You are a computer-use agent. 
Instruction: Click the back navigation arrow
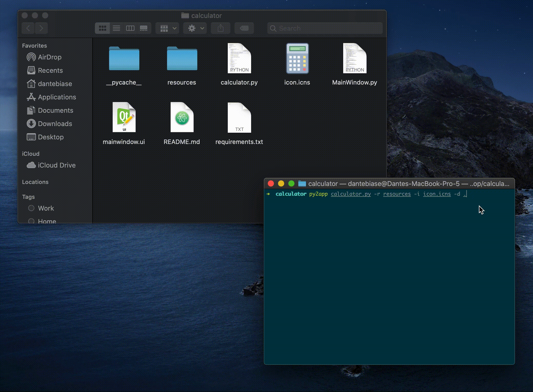28,28
